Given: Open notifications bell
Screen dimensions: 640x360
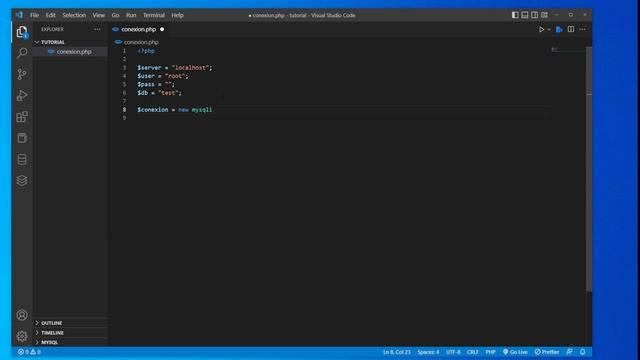Looking at the screenshot, I should point(582,352).
